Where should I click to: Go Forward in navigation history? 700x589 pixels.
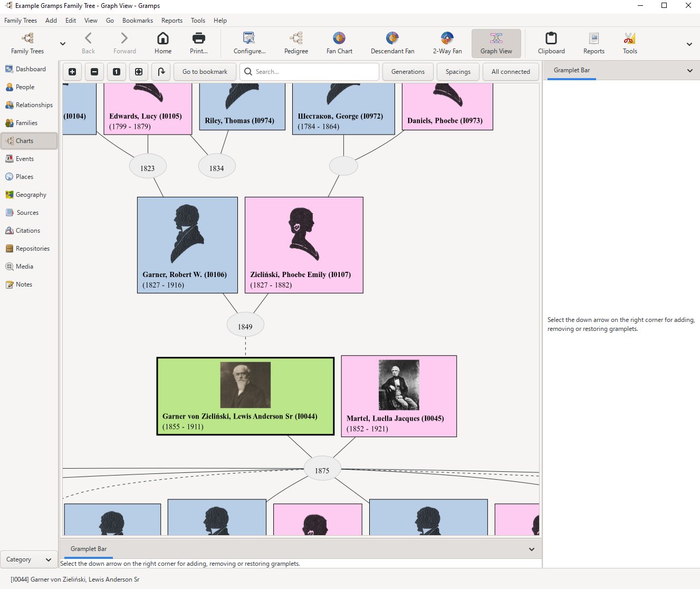(x=124, y=43)
